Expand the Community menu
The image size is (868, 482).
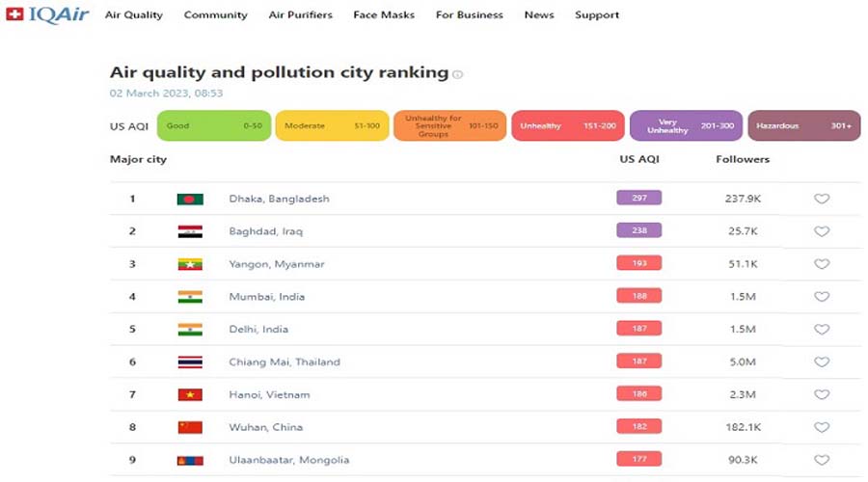215,15
